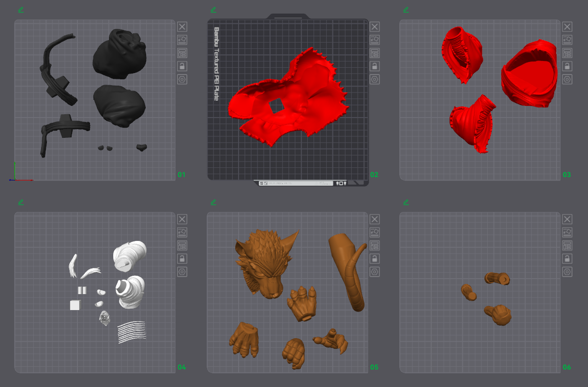Toggle the lock on plate 02
This screenshot has height=387, width=588.
(x=375, y=66)
